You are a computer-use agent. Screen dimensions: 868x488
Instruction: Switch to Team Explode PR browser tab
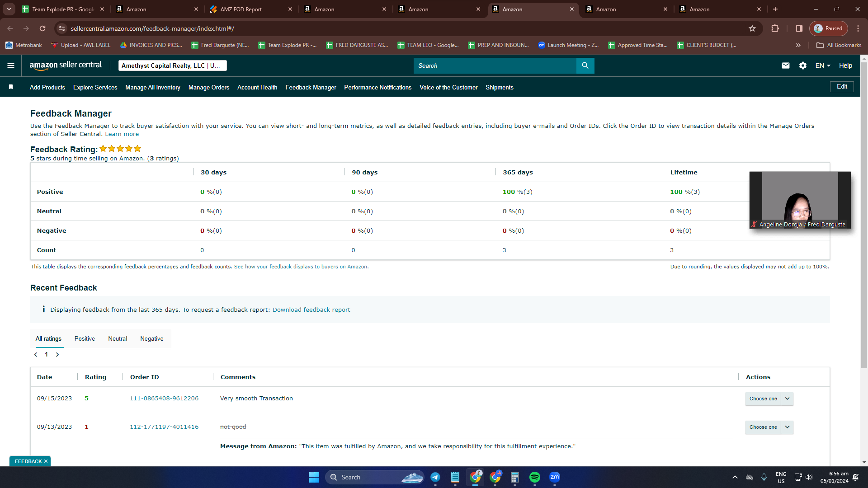pos(62,9)
